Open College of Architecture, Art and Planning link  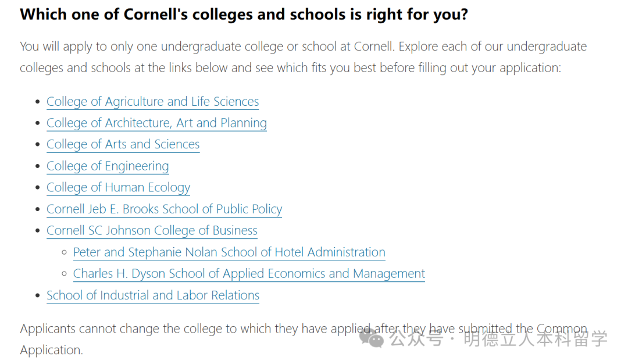coord(156,123)
